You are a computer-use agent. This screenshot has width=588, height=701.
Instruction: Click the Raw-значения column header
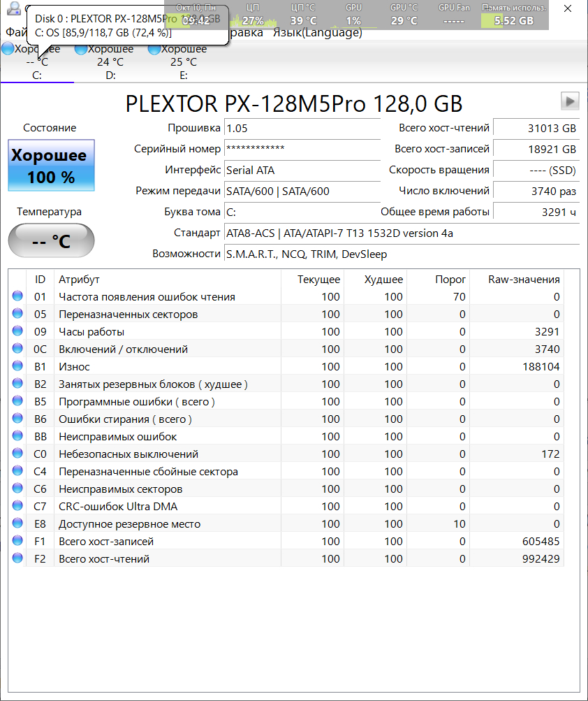[x=517, y=280]
